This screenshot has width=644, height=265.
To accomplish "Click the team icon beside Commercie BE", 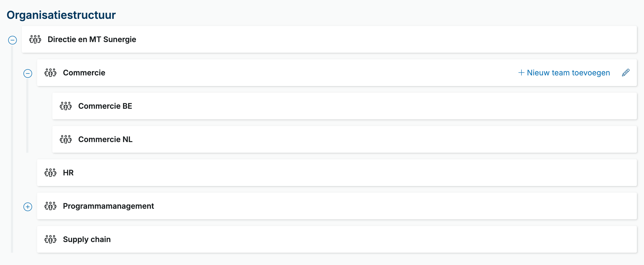I will 66,106.
